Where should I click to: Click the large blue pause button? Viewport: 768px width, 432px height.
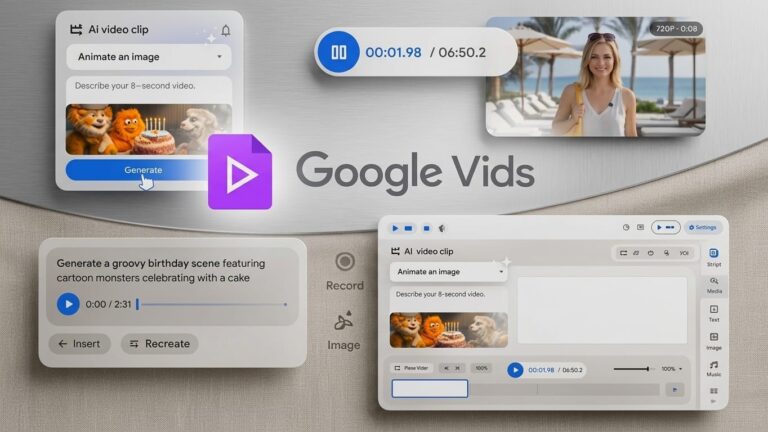tap(338, 52)
